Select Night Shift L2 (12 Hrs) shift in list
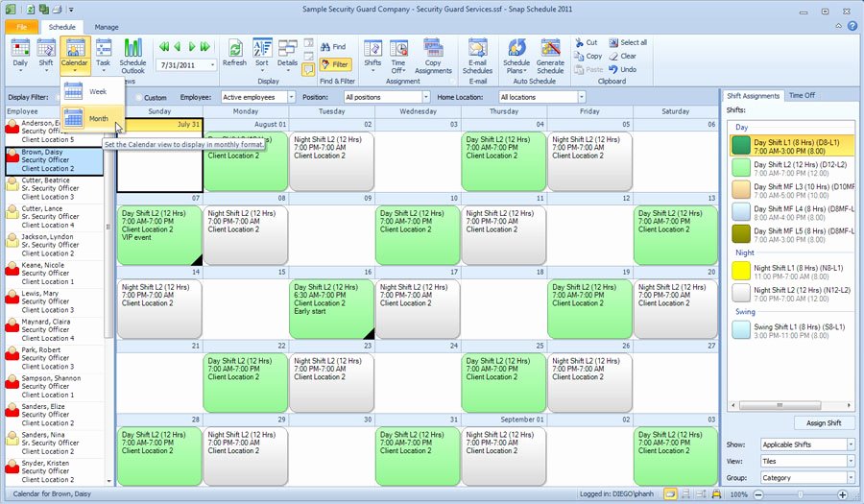Viewport: 864px width, 504px height. [792, 294]
